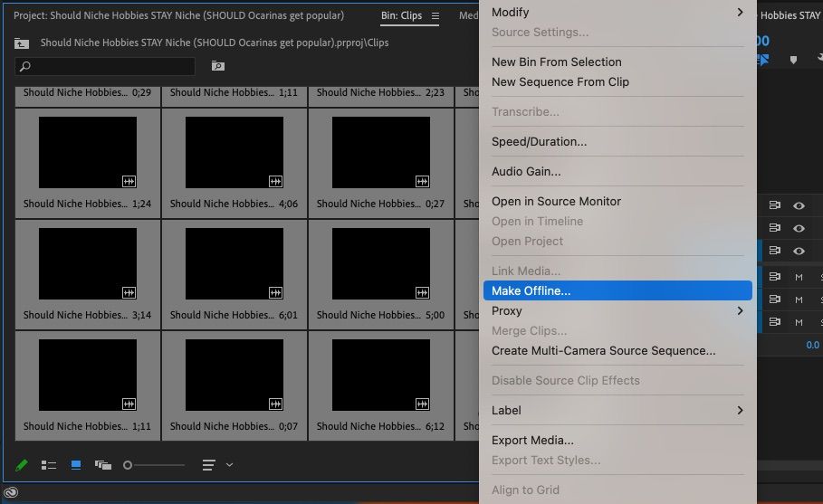Viewport: 823px width, 504px height.
Task: Expand the Label submenu arrow
Action: pyautogui.click(x=740, y=410)
